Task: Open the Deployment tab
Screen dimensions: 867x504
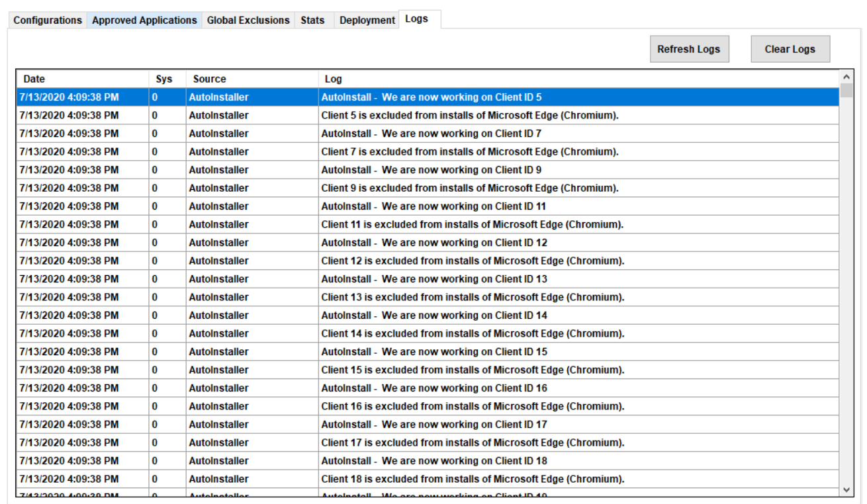Action: pyautogui.click(x=367, y=21)
